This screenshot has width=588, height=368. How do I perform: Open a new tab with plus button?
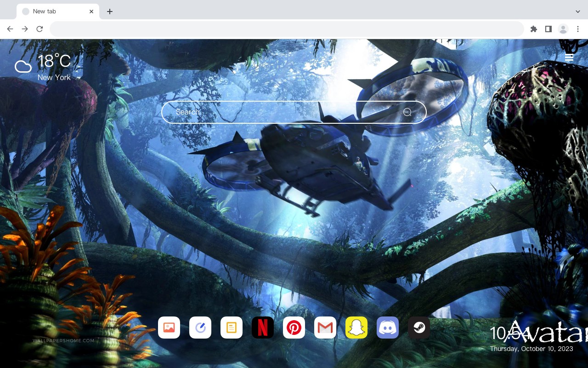tap(109, 11)
